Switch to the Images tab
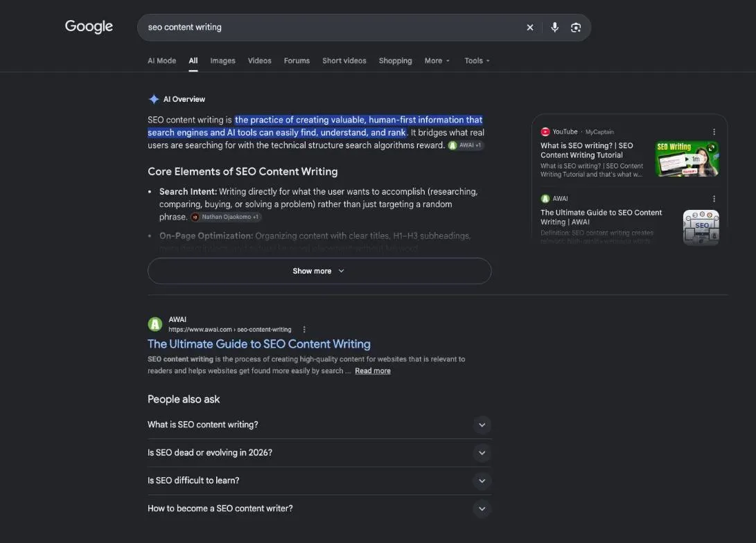Viewport: 756px width, 543px height. [x=222, y=61]
